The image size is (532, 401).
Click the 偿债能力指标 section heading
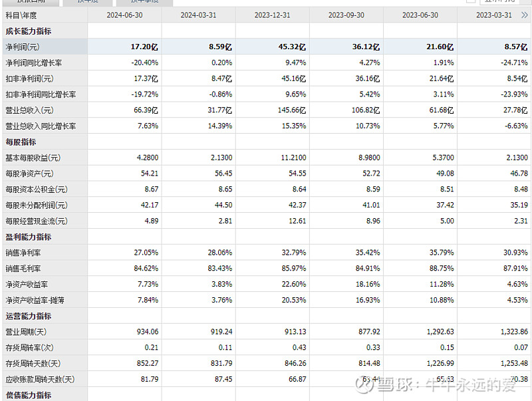(29, 395)
